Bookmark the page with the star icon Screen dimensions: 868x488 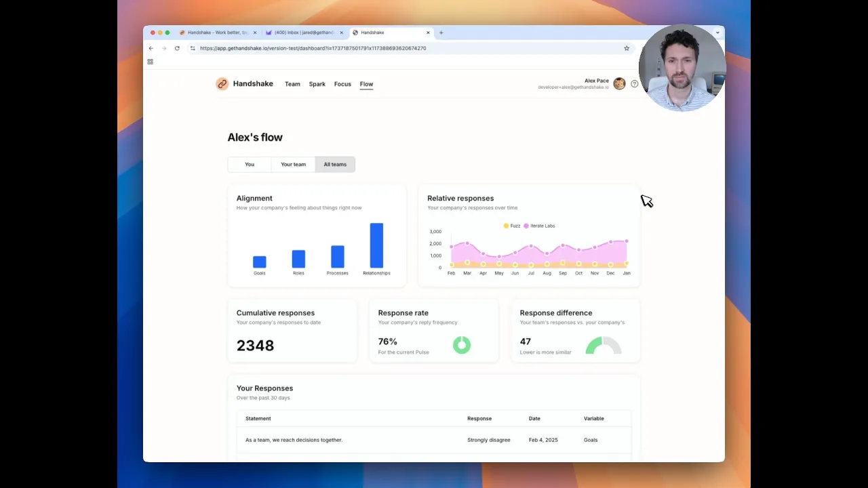[627, 48]
